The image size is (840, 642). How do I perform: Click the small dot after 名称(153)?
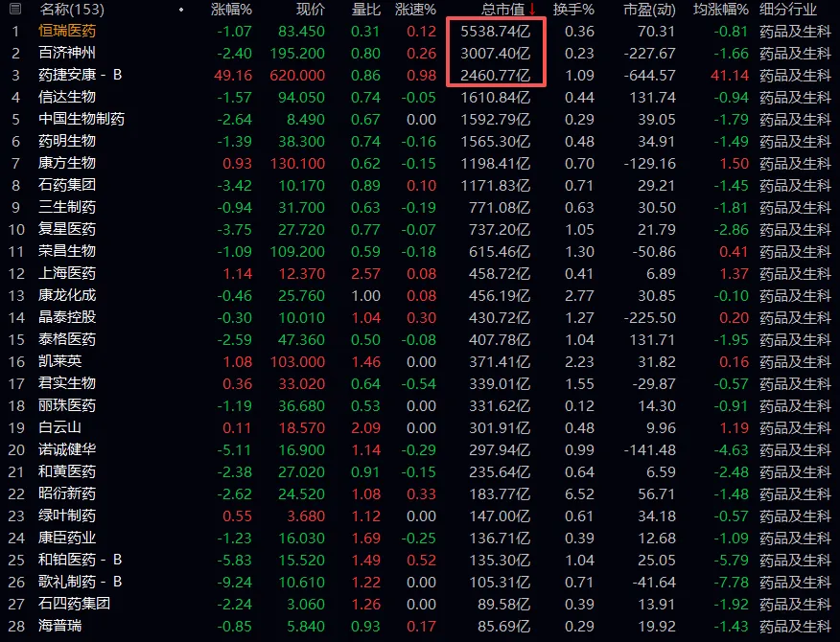(181, 10)
